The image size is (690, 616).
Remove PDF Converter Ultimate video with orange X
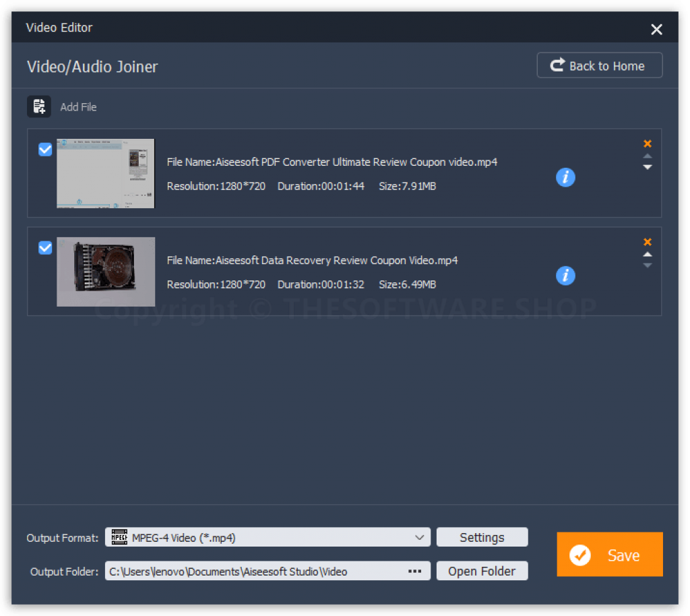click(x=648, y=144)
